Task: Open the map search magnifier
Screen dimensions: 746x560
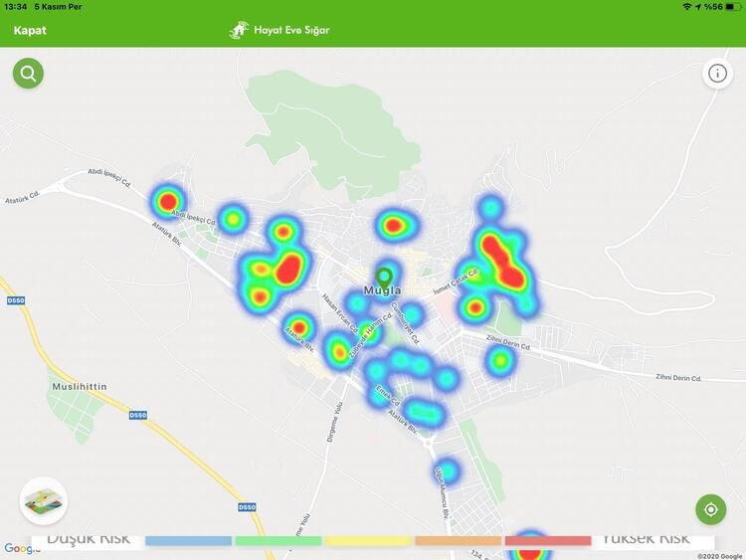Action: pyautogui.click(x=28, y=73)
